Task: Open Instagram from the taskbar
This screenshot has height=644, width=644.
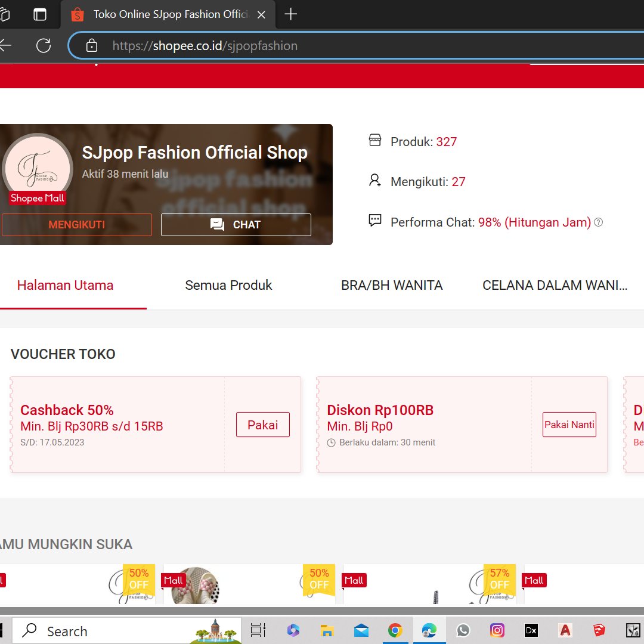Action: (497, 630)
